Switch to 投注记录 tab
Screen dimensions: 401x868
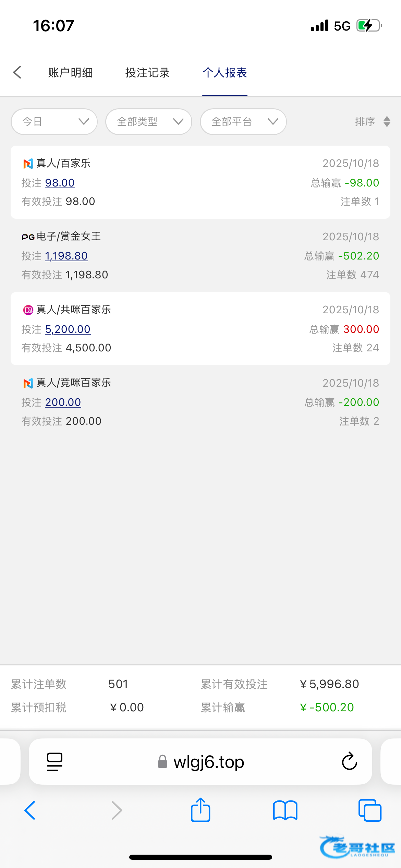147,73
